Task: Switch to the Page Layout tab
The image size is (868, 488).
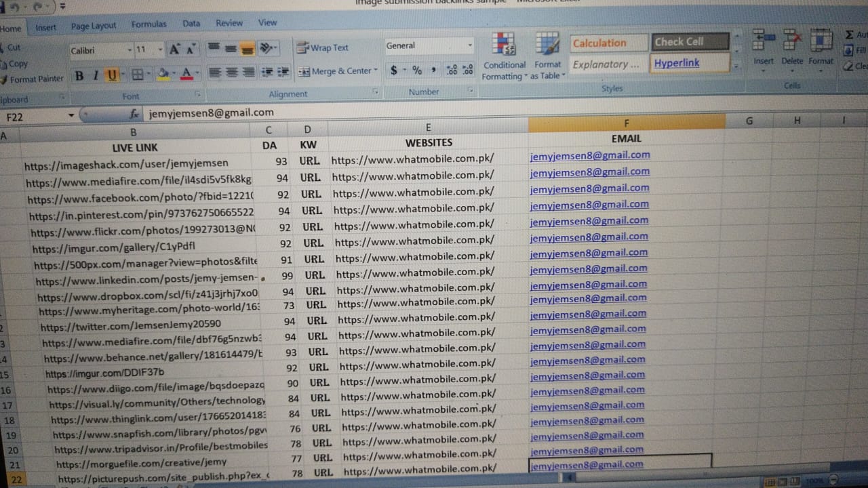Action: 94,26
